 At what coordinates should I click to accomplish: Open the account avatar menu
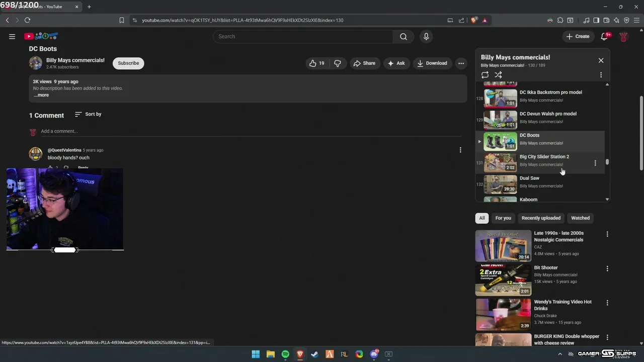coord(623,36)
